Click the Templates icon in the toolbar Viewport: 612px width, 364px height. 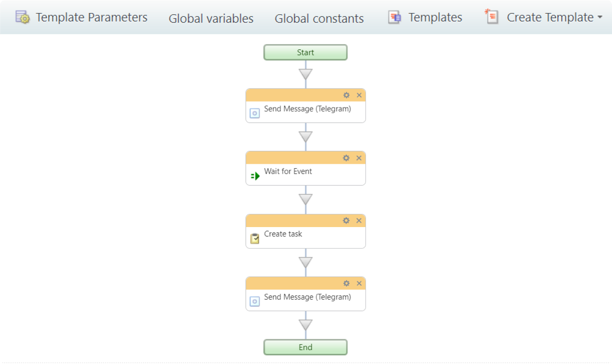pyautogui.click(x=394, y=17)
